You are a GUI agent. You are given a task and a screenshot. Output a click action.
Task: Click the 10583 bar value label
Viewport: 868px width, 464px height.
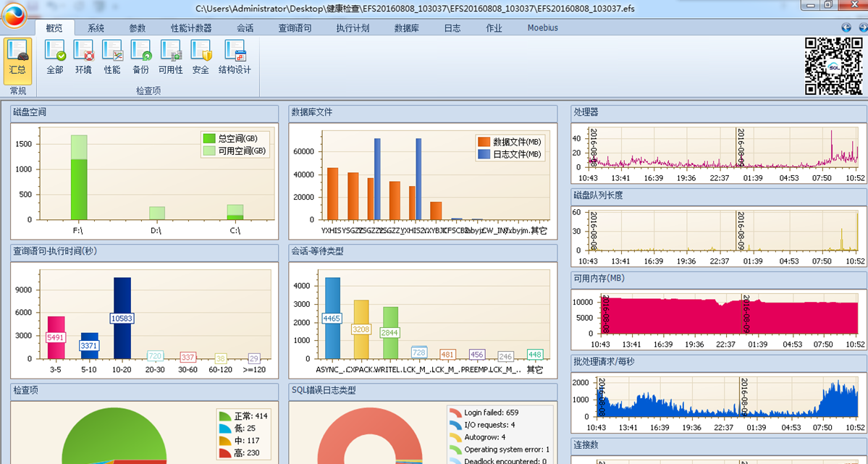pos(122,319)
